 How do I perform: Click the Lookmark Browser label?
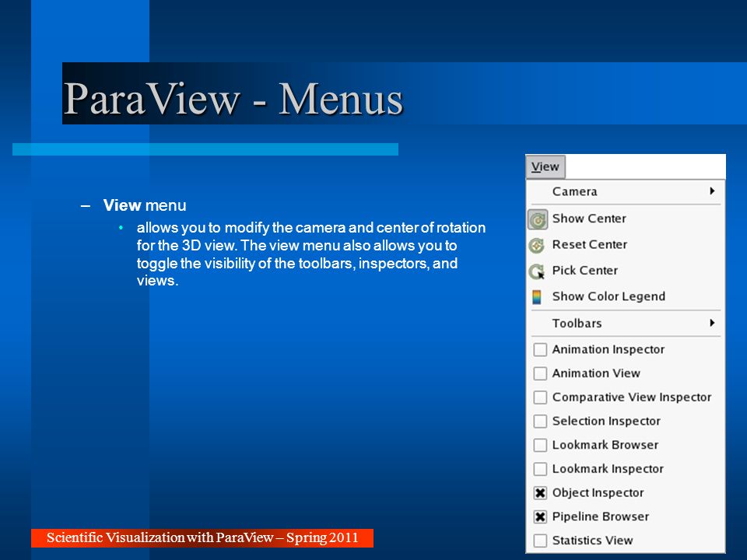coord(605,445)
